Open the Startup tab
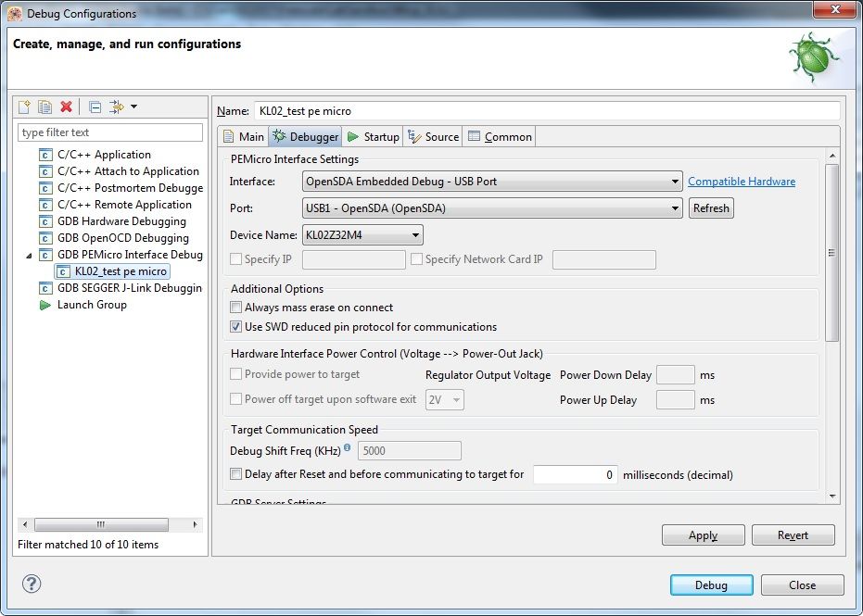Image resolution: width=863 pixels, height=616 pixels. [x=374, y=136]
